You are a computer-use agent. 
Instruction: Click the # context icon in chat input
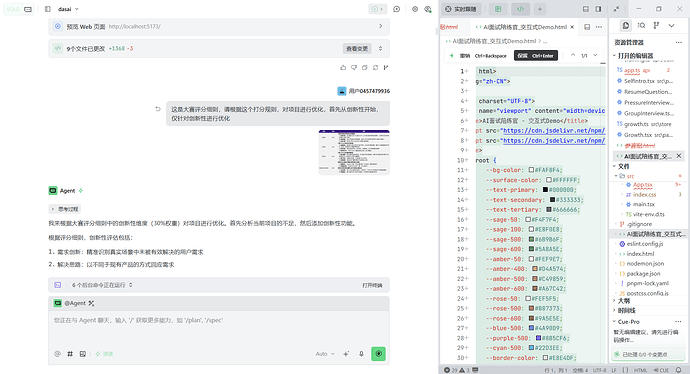tap(70, 354)
